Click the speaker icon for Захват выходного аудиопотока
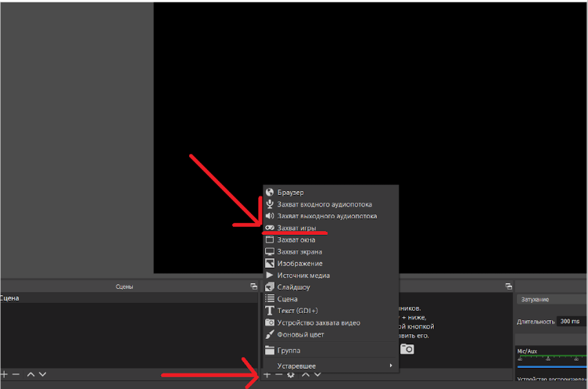The height and width of the screenshot is (389, 588). (270, 216)
